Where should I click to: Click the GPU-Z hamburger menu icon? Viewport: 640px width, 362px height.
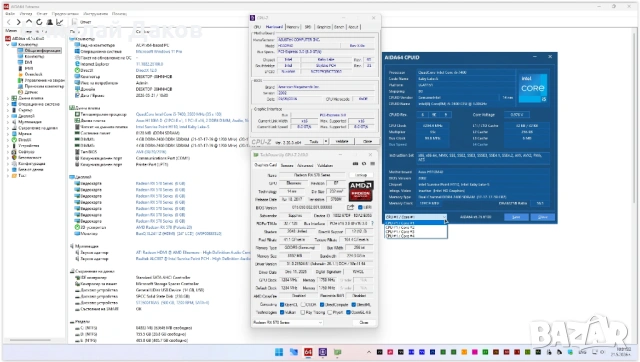click(372, 164)
